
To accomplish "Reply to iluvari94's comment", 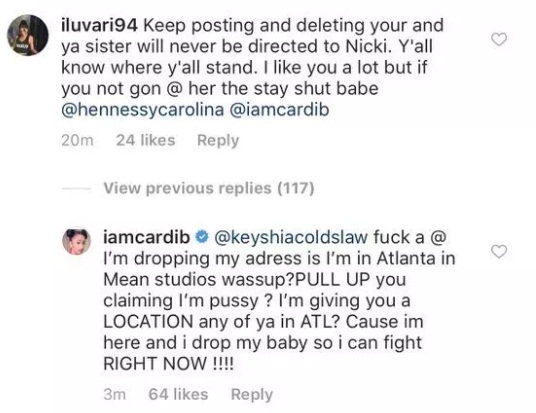I will pyautogui.click(x=218, y=141).
